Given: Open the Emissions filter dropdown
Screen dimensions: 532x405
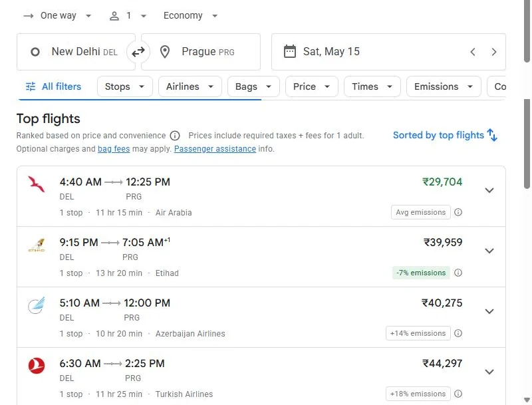Looking at the screenshot, I should click(444, 86).
